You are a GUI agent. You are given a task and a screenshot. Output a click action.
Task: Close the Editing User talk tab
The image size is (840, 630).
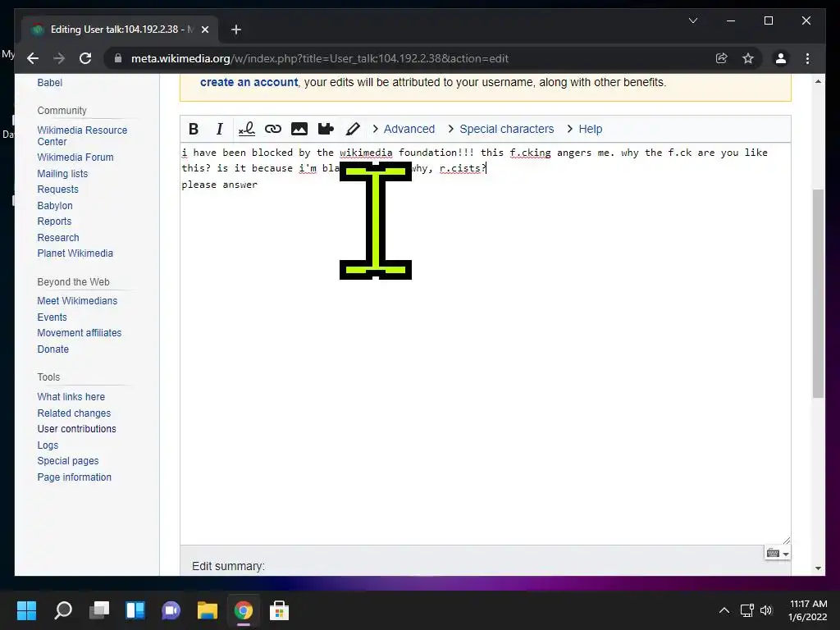click(204, 30)
